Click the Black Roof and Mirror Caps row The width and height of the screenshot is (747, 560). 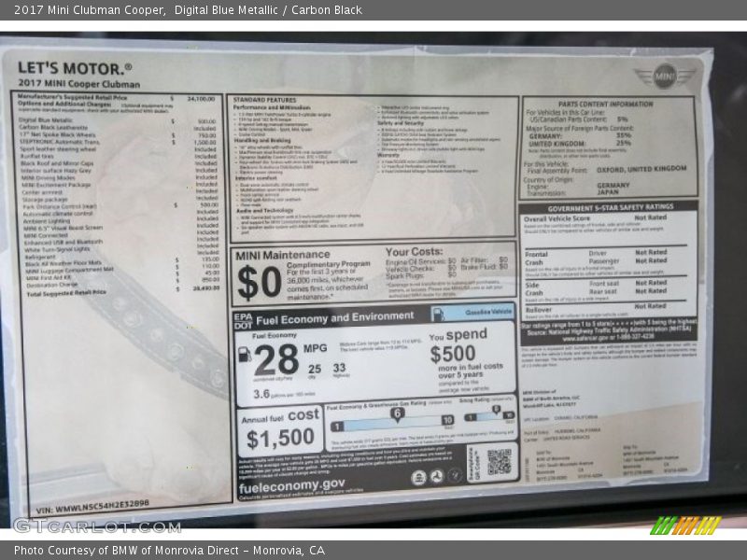pyautogui.click(x=119, y=163)
